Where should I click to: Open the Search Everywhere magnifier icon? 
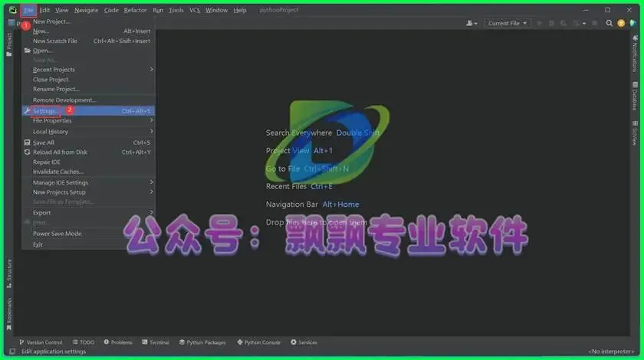tap(609, 24)
